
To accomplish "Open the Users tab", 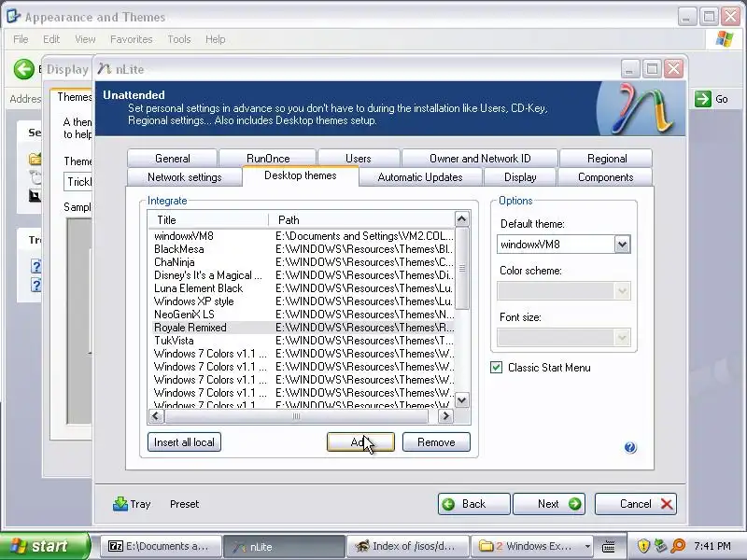I will tap(359, 159).
